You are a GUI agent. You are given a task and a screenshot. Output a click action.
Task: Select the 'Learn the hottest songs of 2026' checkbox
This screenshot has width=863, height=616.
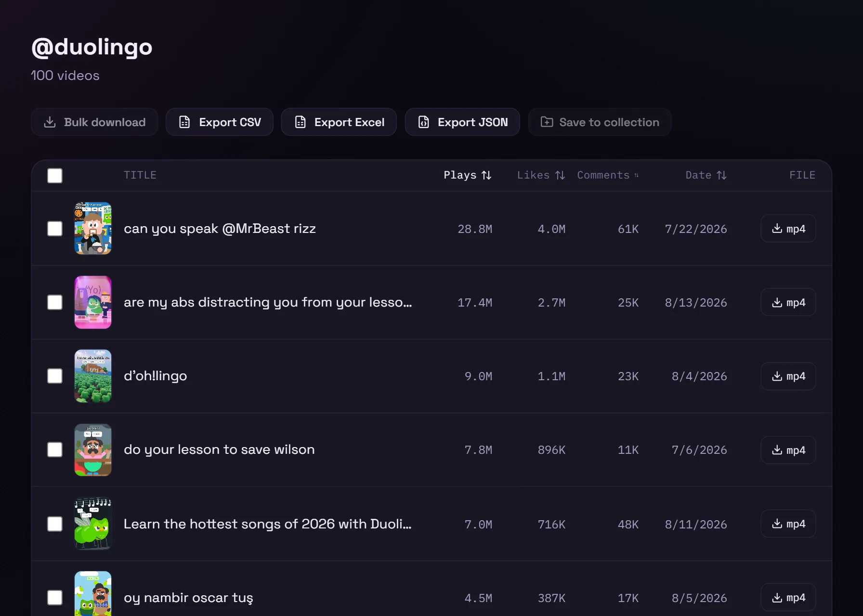pos(55,524)
